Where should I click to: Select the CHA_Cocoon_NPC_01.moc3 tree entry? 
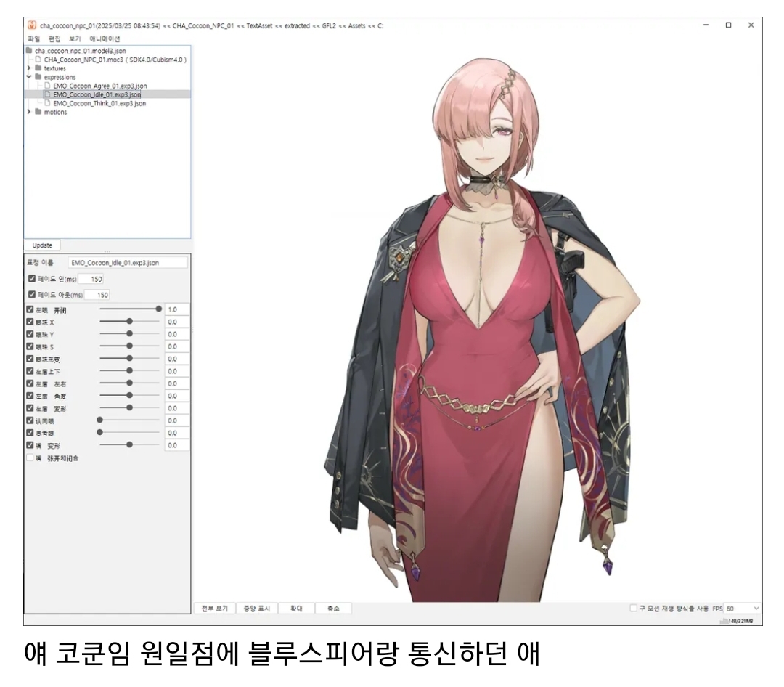click(x=115, y=60)
